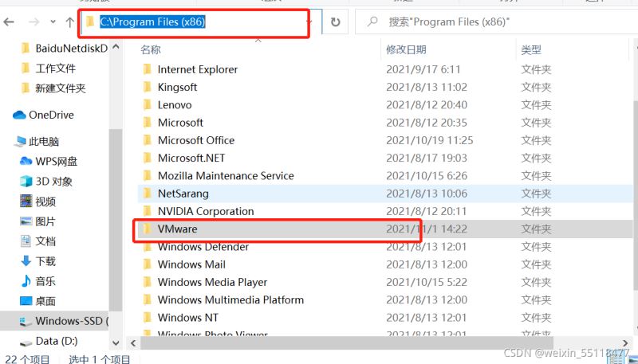The height and width of the screenshot is (364, 638).
Task: Select the NVIDIA Corporation folder icon
Action: (148, 211)
